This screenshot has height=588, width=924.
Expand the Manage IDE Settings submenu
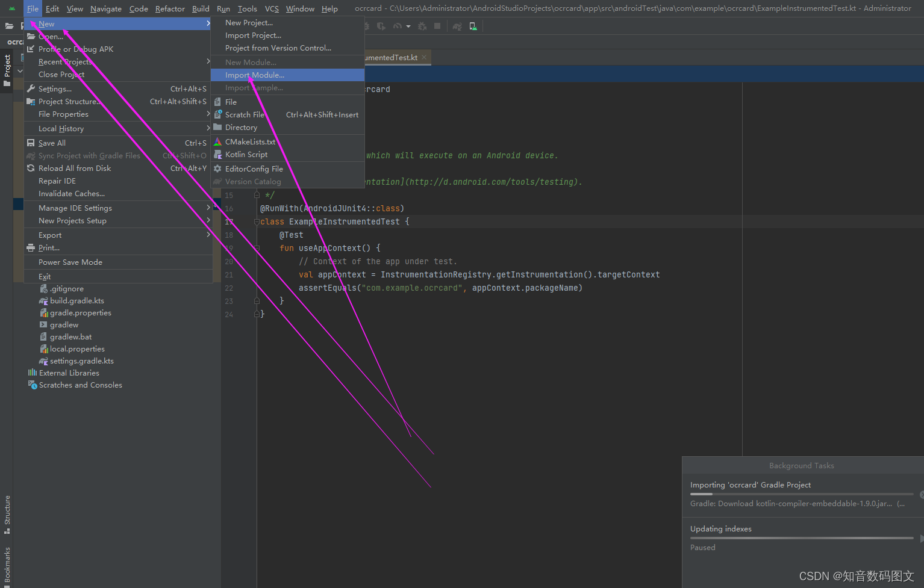(x=75, y=208)
